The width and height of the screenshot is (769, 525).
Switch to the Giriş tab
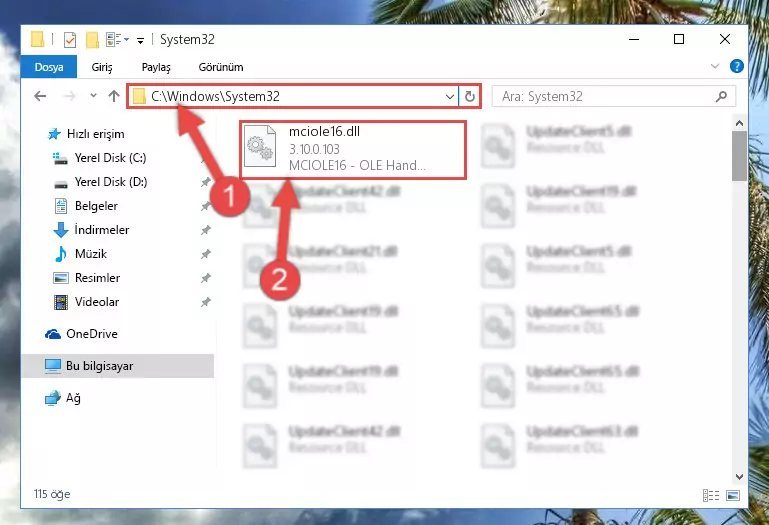coord(102,67)
